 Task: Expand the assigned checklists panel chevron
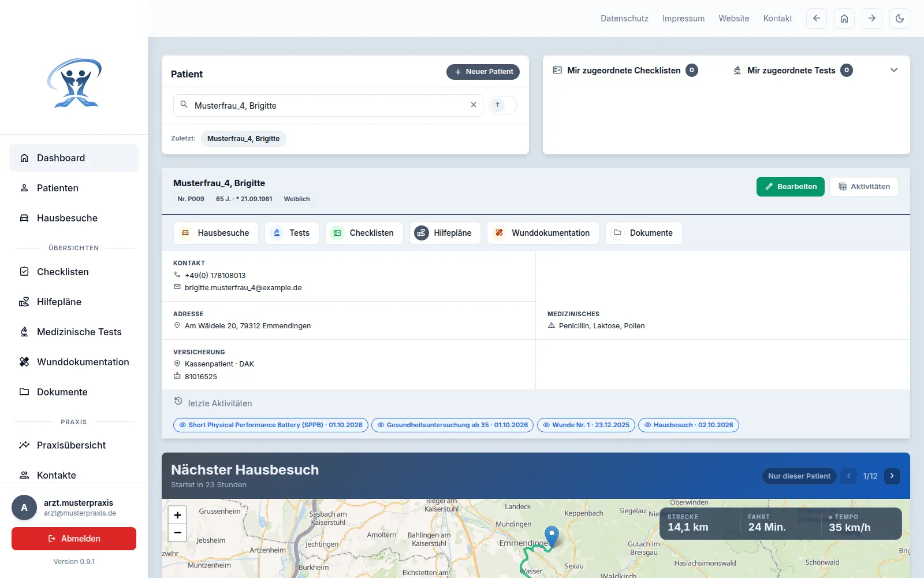coord(894,71)
